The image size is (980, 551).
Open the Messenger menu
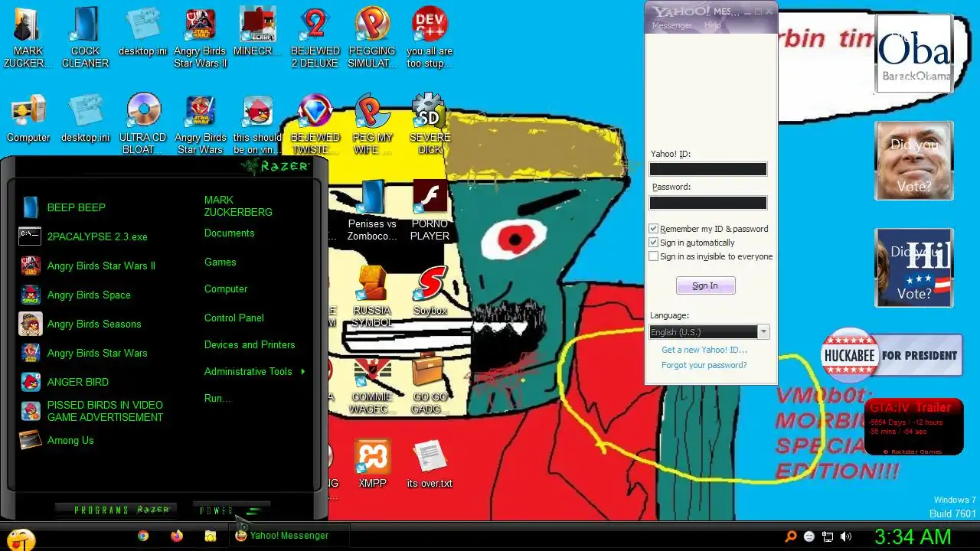tap(671, 25)
